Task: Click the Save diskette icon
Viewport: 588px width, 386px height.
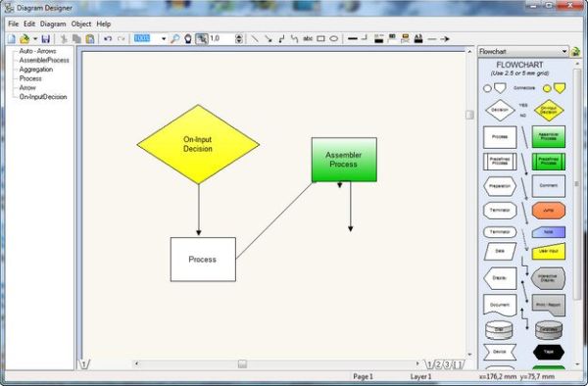Action: (x=46, y=38)
